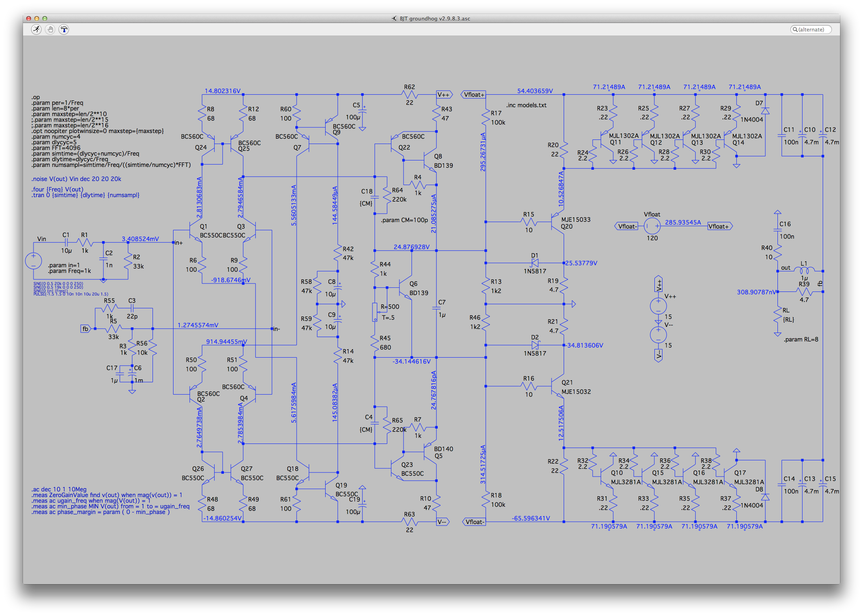Select Schottky diode D2 1N5817 symbol
863x616 pixels.
pyautogui.click(x=535, y=345)
